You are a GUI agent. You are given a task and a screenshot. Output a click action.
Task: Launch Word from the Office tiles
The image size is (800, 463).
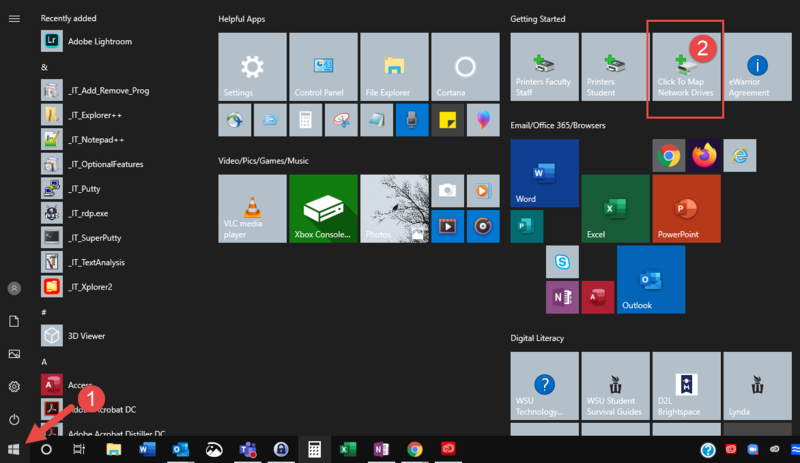[x=544, y=172]
